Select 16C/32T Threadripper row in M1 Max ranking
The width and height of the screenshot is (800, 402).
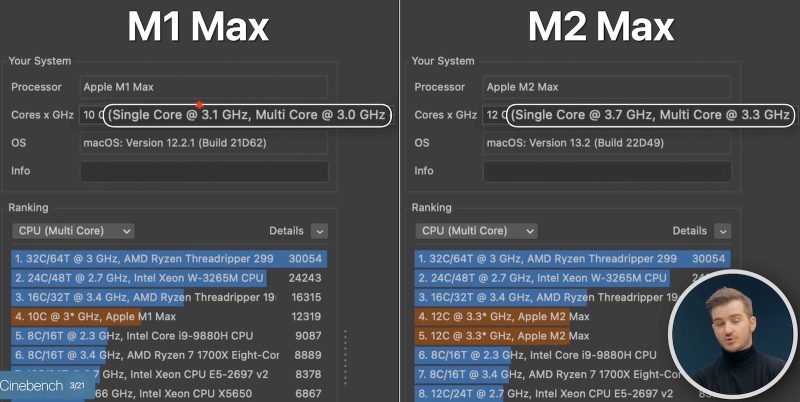pos(169,297)
